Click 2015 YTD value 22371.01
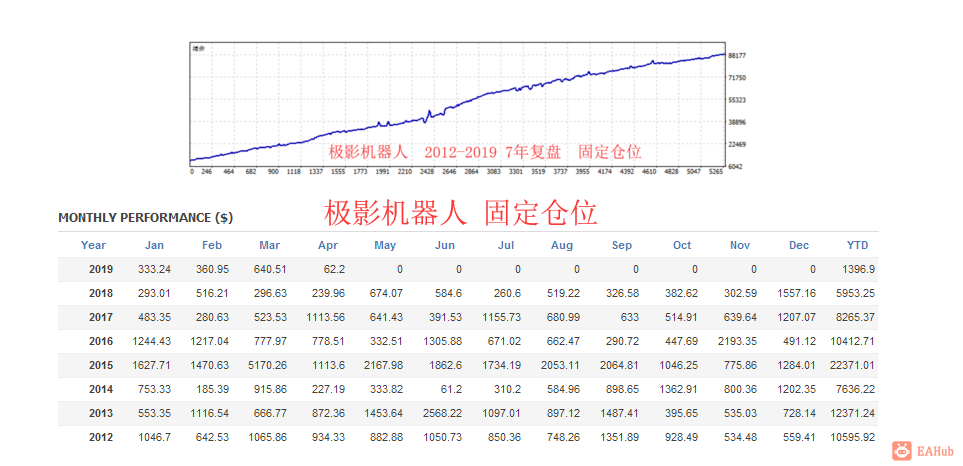Image resolution: width=963 pixels, height=466 pixels. click(x=853, y=365)
